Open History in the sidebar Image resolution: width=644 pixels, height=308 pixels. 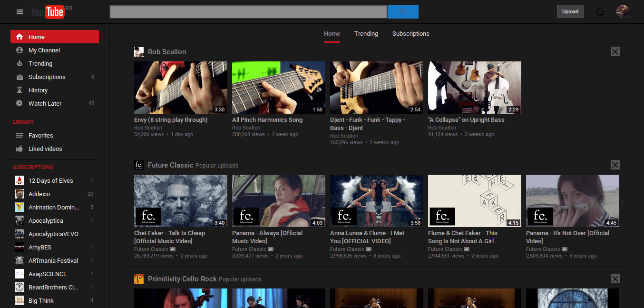38,90
